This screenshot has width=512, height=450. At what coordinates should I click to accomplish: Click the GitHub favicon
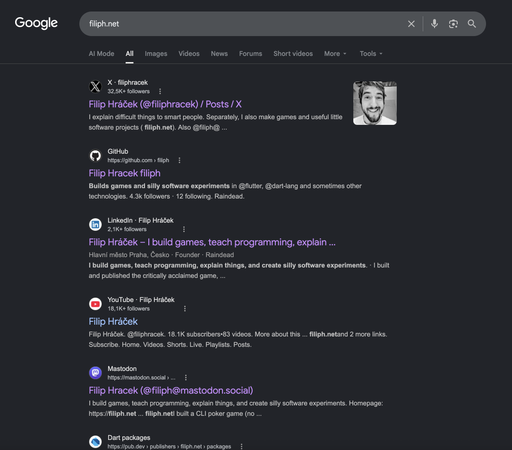[x=95, y=156]
